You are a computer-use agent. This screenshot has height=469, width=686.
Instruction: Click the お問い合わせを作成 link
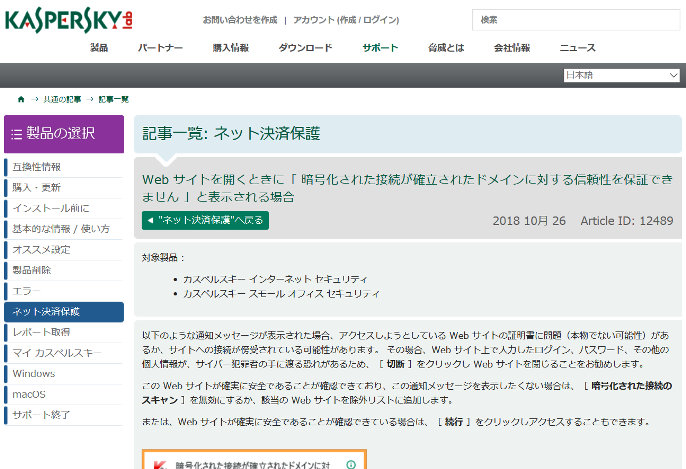point(240,20)
